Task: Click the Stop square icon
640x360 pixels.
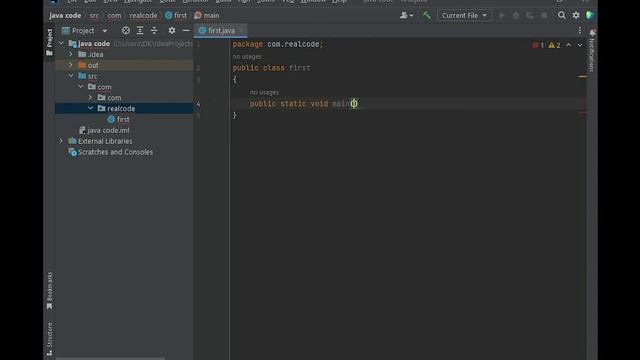Action: pyautogui.click(x=544, y=16)
